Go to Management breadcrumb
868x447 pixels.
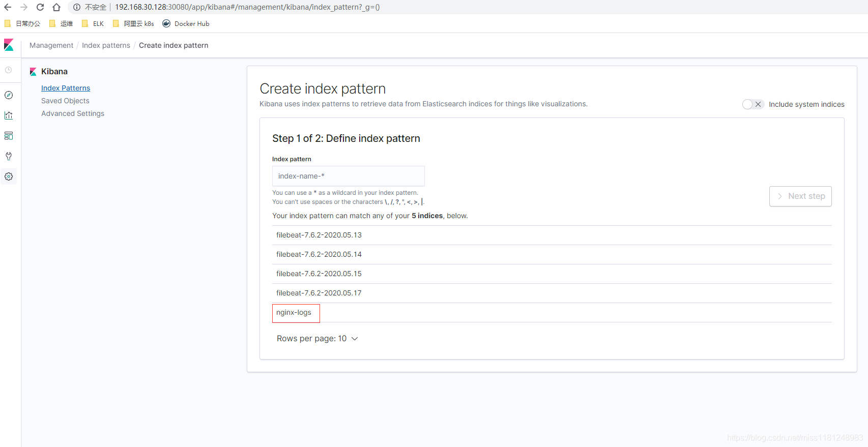51,45
